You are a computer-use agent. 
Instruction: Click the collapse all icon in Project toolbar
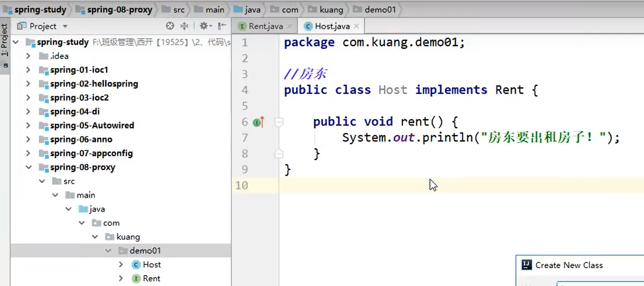pyautogui.click(x=184, y=26)
